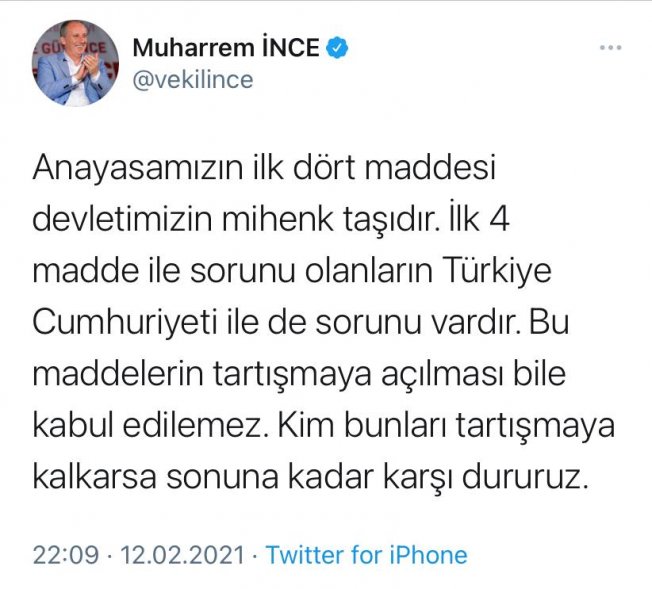Click the word devletimizin in the tweet
Viewport: 652px width, 589px height.
coord(123,220)
